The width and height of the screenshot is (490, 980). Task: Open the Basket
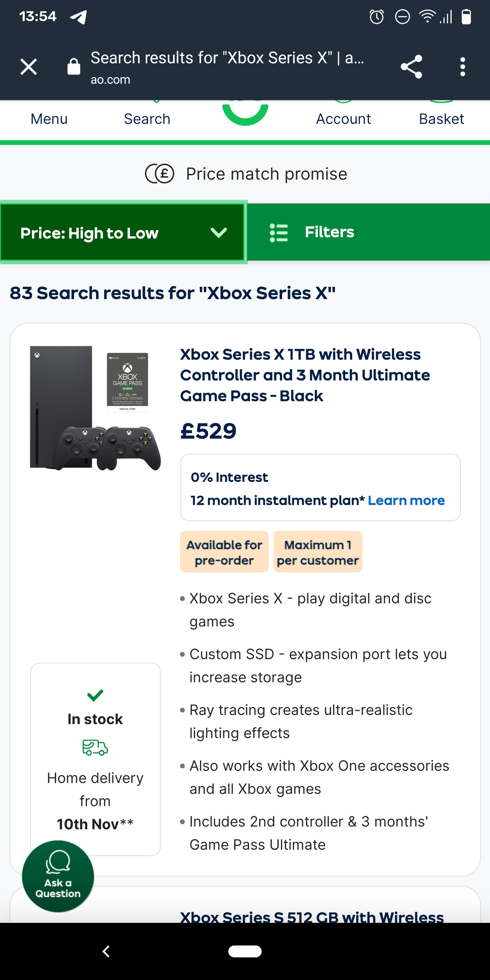(x=441, y=119)
